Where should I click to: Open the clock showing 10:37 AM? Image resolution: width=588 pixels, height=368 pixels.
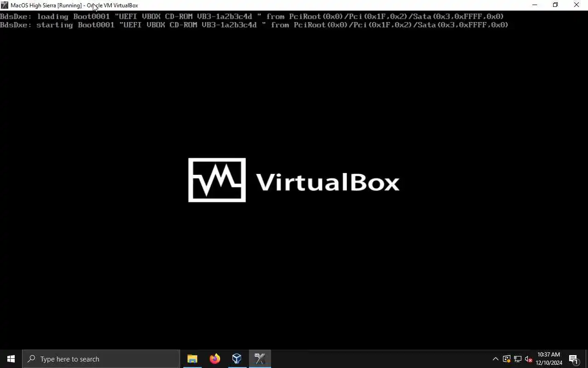coord(548,359)
